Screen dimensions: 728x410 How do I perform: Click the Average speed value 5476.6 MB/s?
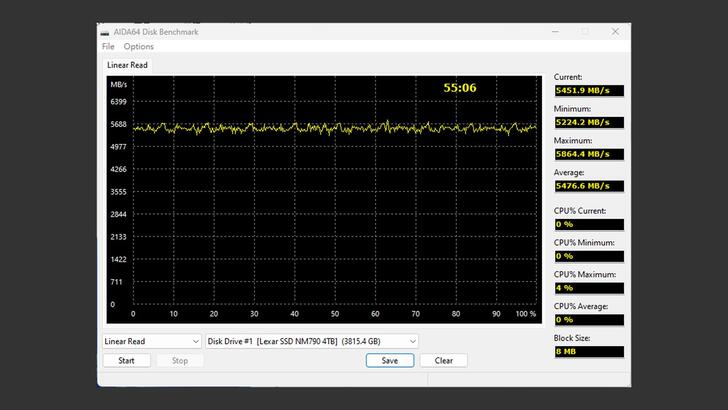pos(588,186)
